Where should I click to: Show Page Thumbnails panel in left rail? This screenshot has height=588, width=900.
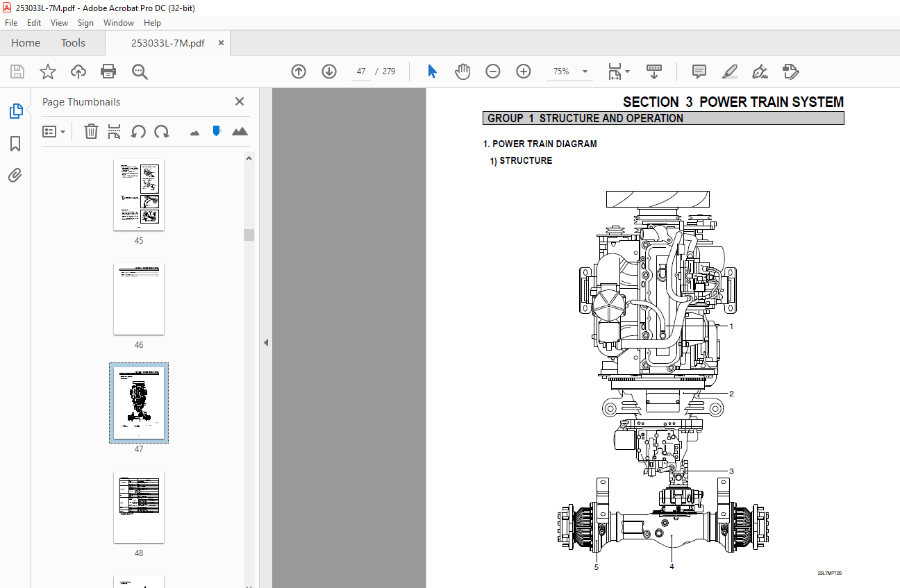[15, 111]
